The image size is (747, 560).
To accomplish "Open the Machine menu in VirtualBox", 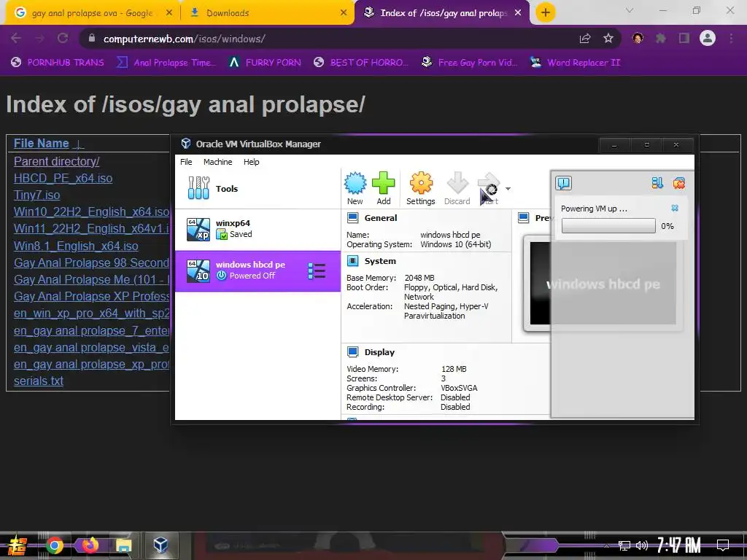I will pos(217,162).
